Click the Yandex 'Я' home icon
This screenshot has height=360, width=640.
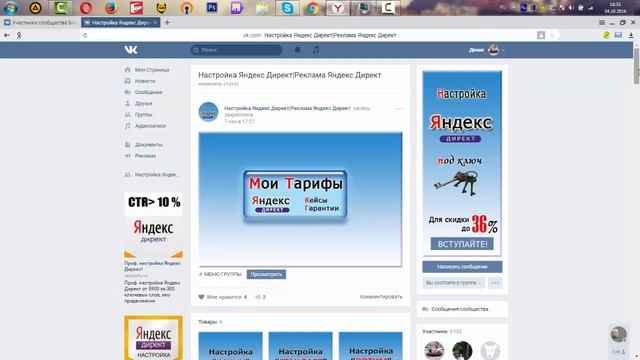tap(19, 36)
